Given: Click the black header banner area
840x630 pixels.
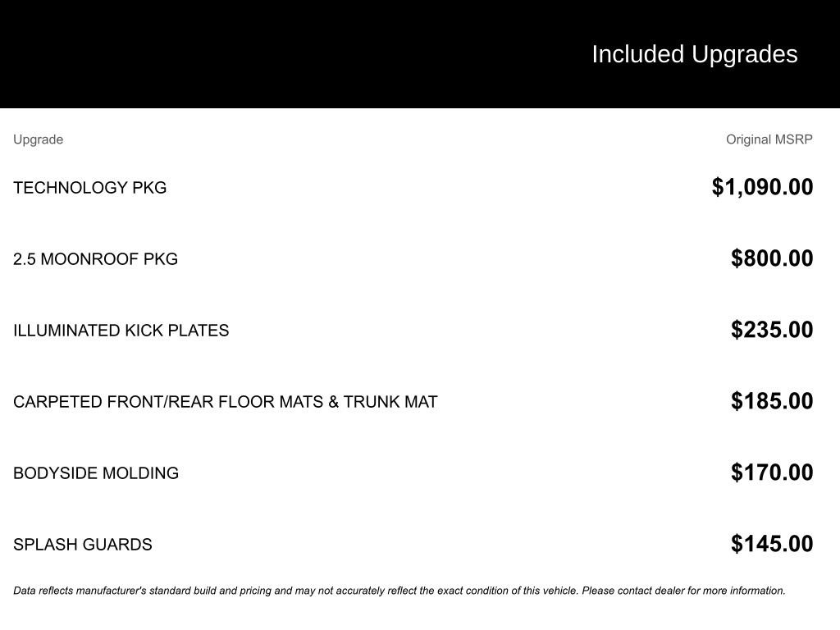Looking at the screenshot, I should coord(420,54).
